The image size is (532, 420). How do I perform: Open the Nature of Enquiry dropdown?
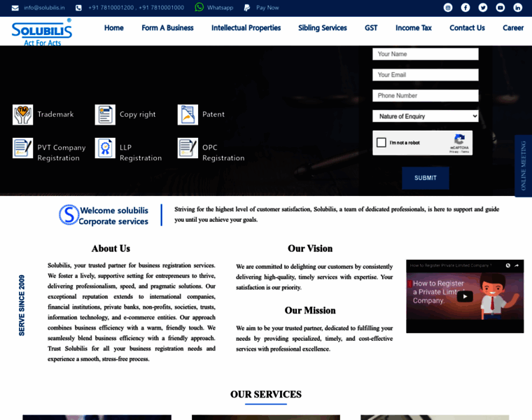click(426, 116)
